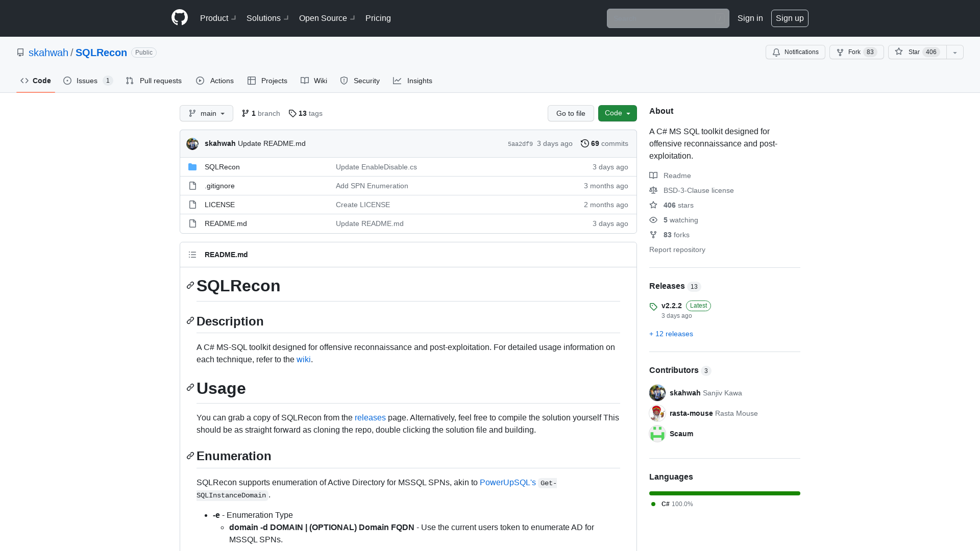
Task: Click the commit history clock icon
Action: (x=585, y=143)
